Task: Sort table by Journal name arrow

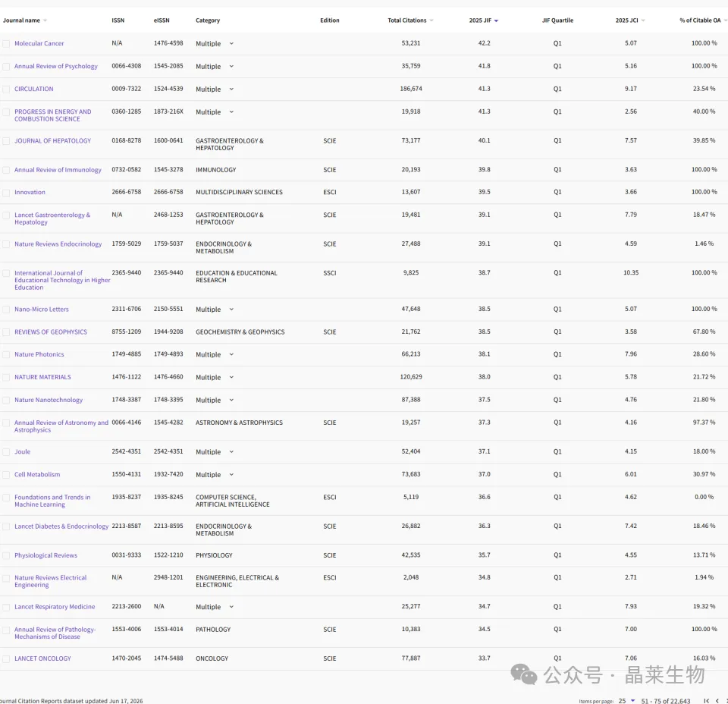Action: (45, 21)
